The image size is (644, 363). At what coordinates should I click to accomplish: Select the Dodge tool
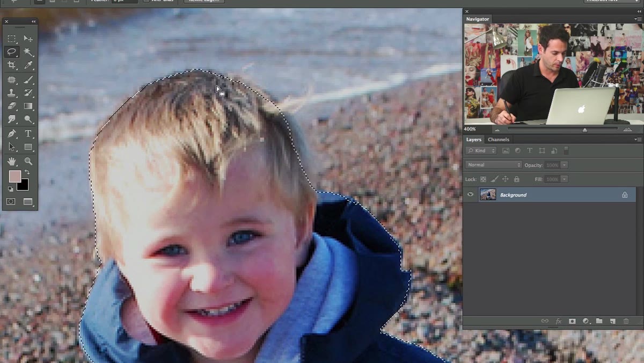tap(28, 120)
